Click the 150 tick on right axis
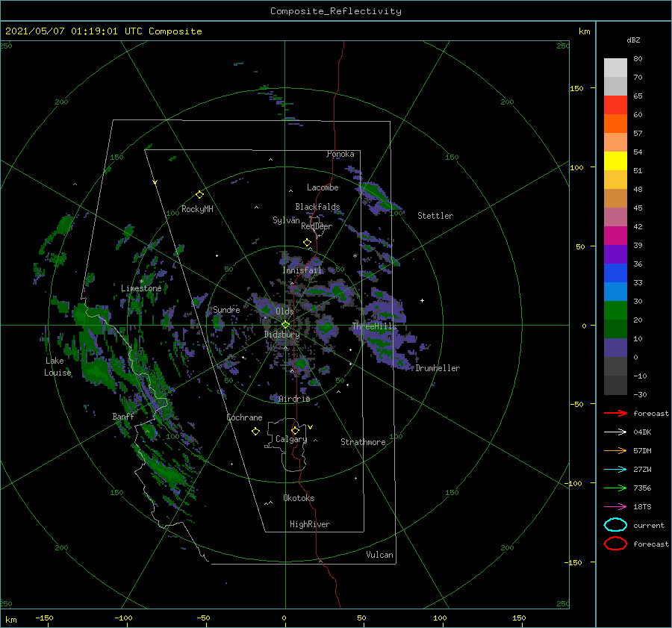672x628 pixels. point(577,88)
